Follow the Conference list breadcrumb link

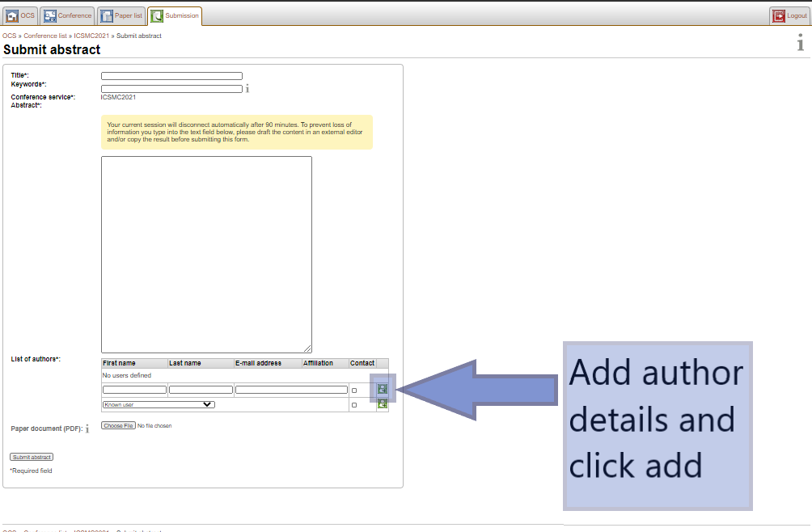tap(46, 36)
